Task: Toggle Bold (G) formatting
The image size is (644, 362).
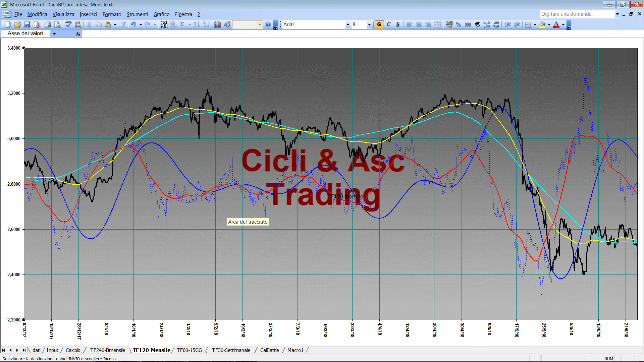Action: 379,24
